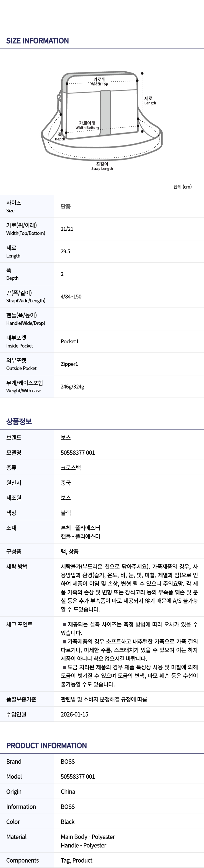The width and height of the screenshot is (204, 868).
Task: Click the SIZE INFORMATION heading
Action: (37, 41)
